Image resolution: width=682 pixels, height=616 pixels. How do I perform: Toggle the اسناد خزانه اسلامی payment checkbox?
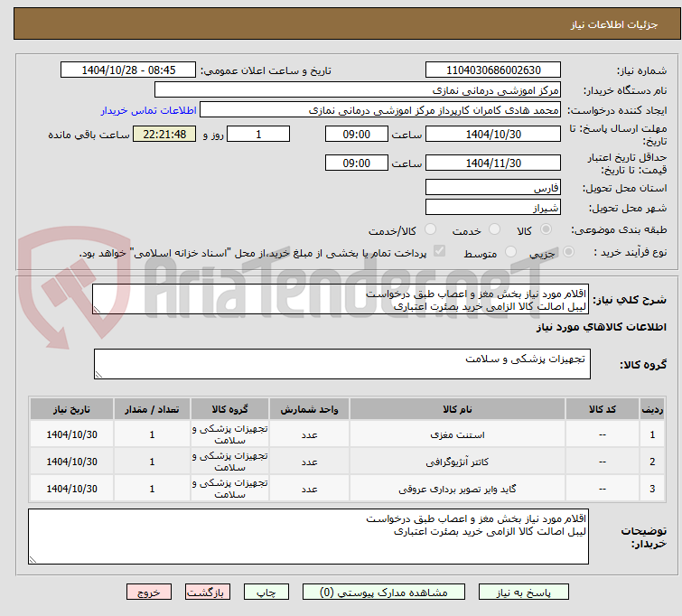[x=440, y=251]
